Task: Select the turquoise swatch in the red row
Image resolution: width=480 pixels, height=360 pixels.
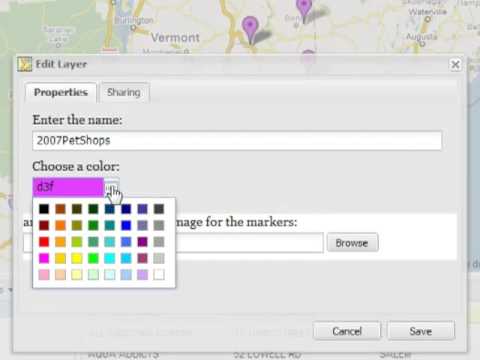Action: (110, 242)
